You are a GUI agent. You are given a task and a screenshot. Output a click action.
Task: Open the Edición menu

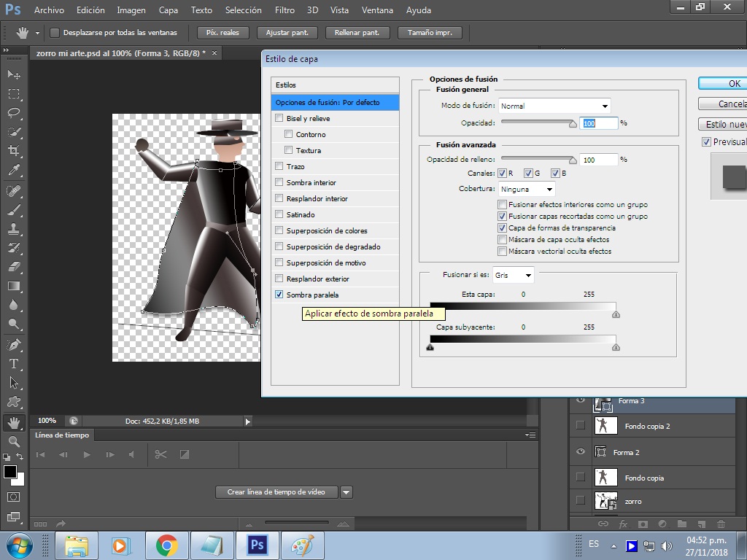coord(90,10)
